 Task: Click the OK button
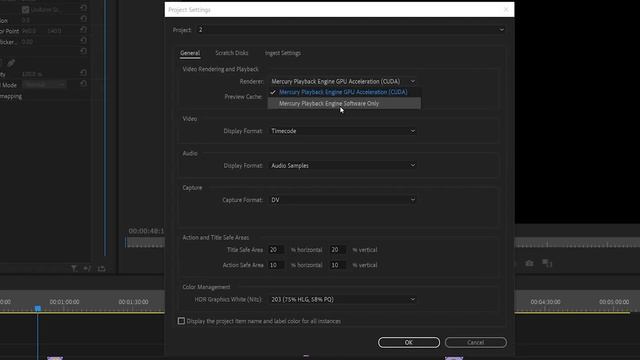(409, 342)
